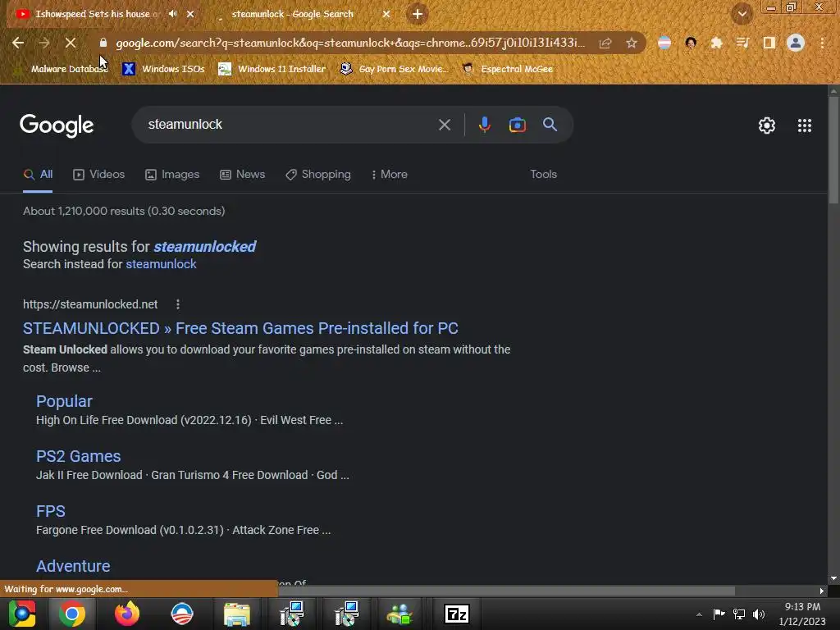Launch Firefox from the taskbar
The height and width of the screenshot is (630, 840).
127,614
